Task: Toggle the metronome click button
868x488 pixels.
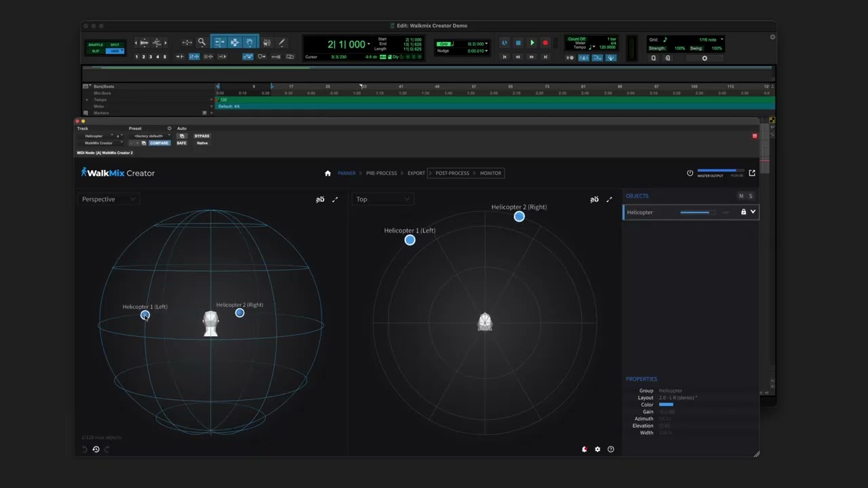Action: (x=584, y=58)
